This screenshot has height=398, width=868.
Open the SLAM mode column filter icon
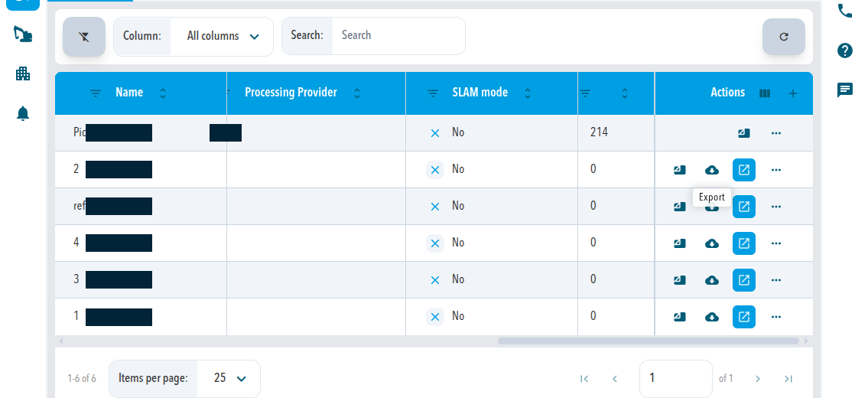tap(433, 93)
